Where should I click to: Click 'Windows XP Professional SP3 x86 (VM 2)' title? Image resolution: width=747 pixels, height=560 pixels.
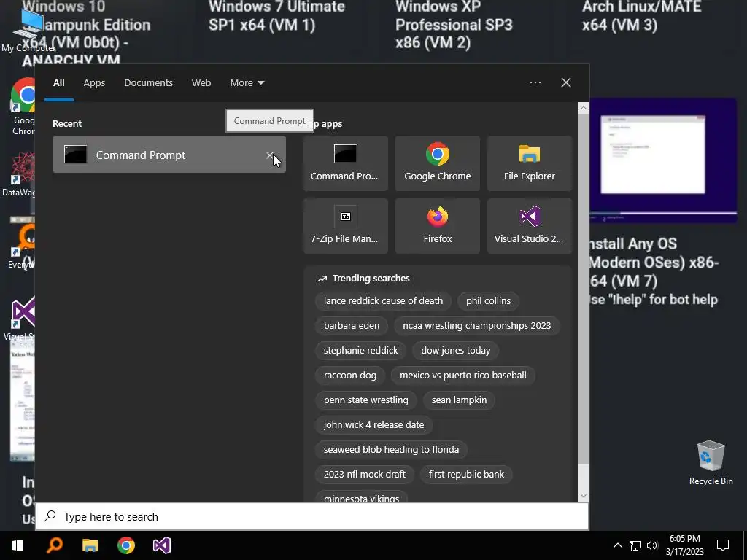pyautogui.click(x=454, y=25)
